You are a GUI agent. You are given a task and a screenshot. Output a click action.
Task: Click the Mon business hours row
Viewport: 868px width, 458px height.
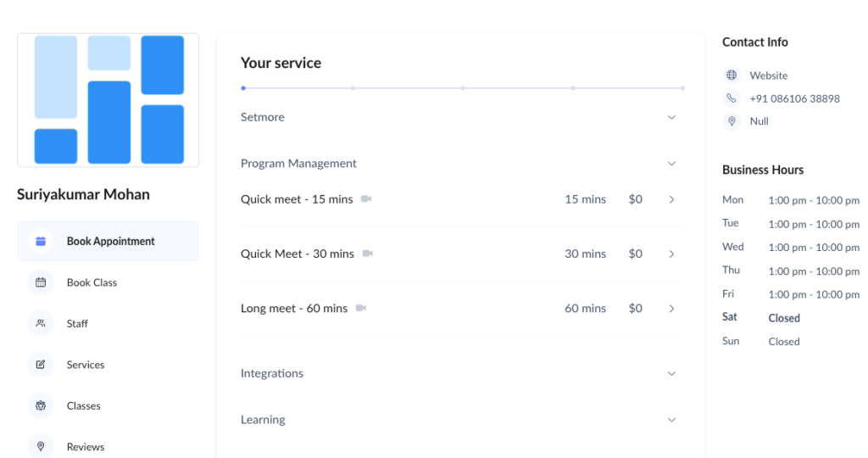coord(791,200)
